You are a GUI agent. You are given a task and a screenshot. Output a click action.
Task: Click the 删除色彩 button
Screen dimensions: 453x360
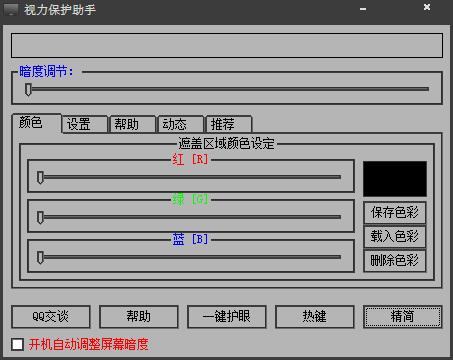395,261
